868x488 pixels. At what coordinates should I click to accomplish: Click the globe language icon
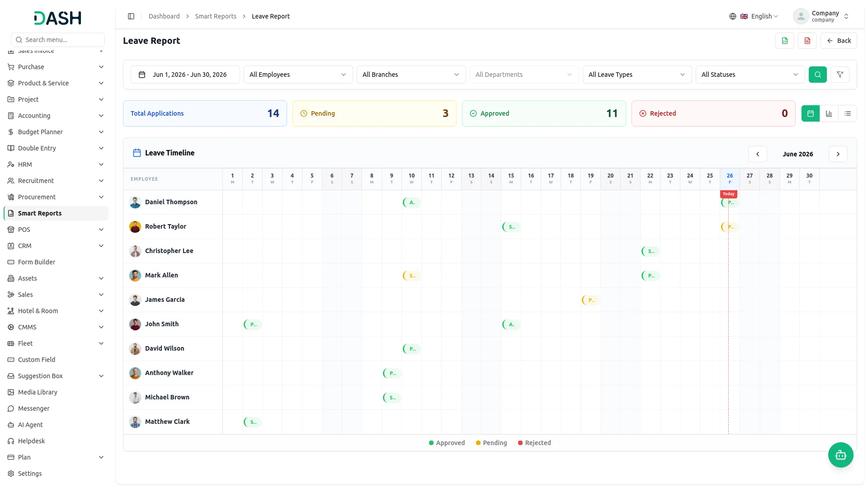(x=733, y=16)
